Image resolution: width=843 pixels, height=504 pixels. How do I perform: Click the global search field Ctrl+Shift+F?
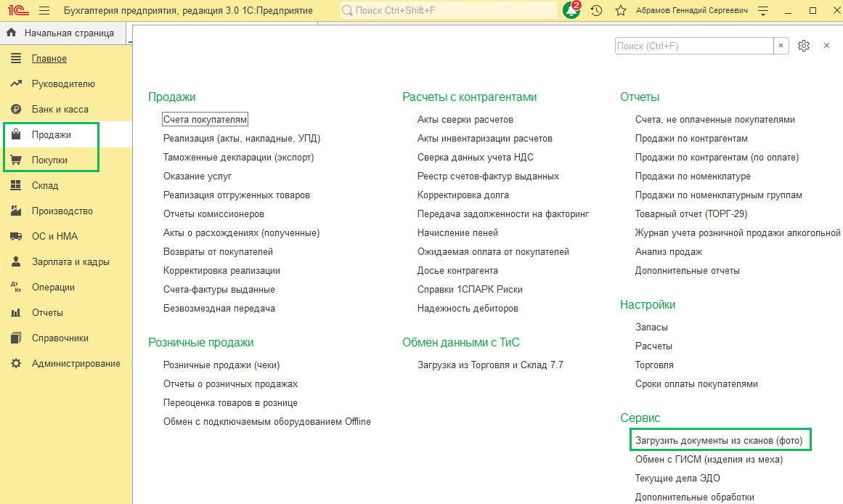pos(449,10)
